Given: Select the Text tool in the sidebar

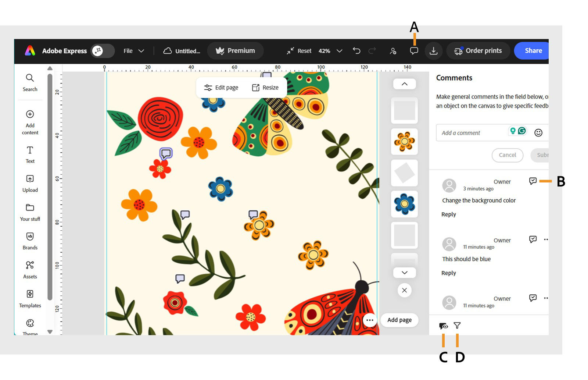Looking at the screenshot, I should (30, 155).
